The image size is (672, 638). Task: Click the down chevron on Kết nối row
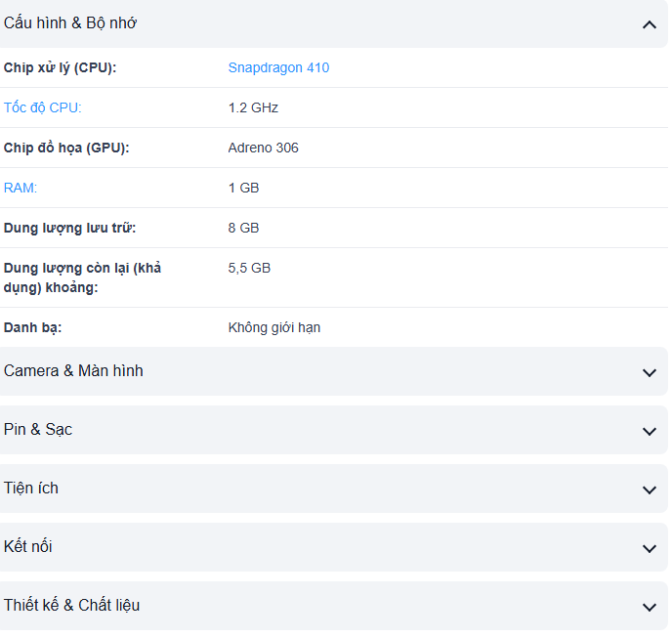pos(650,548)
